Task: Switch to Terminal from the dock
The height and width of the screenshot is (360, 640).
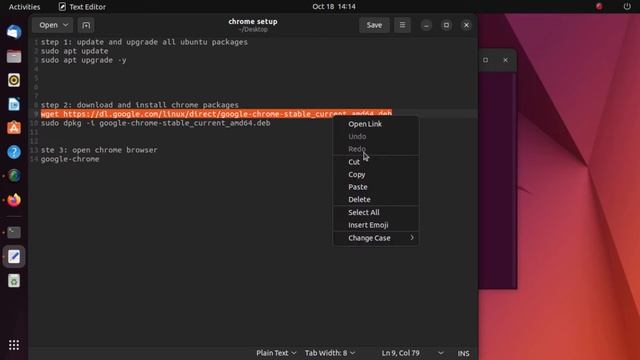Action: point(14,232)
